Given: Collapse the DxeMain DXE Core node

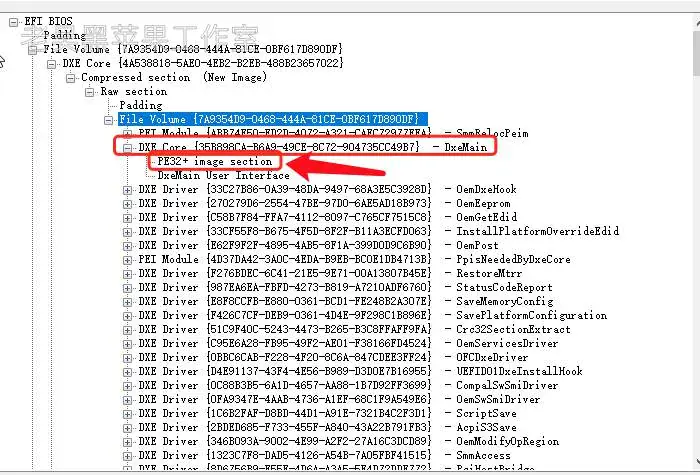Looking at the screenshot, I should click(128, 148).
